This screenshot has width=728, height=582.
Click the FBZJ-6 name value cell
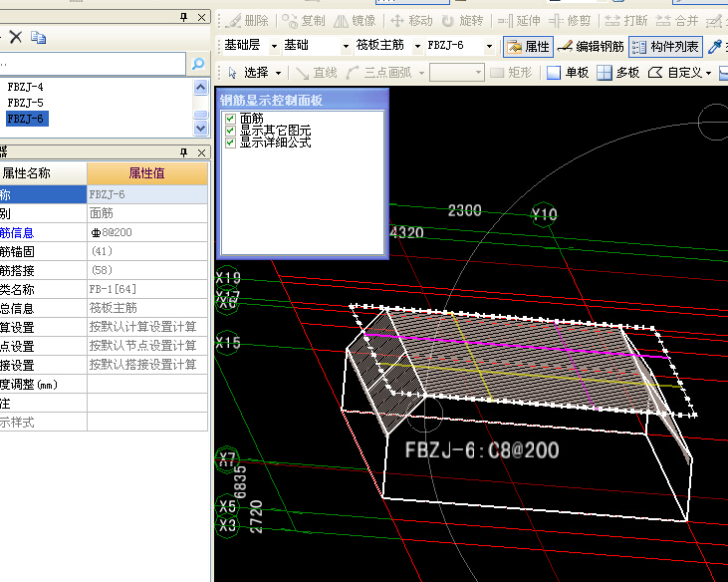[x=147, y=194]
